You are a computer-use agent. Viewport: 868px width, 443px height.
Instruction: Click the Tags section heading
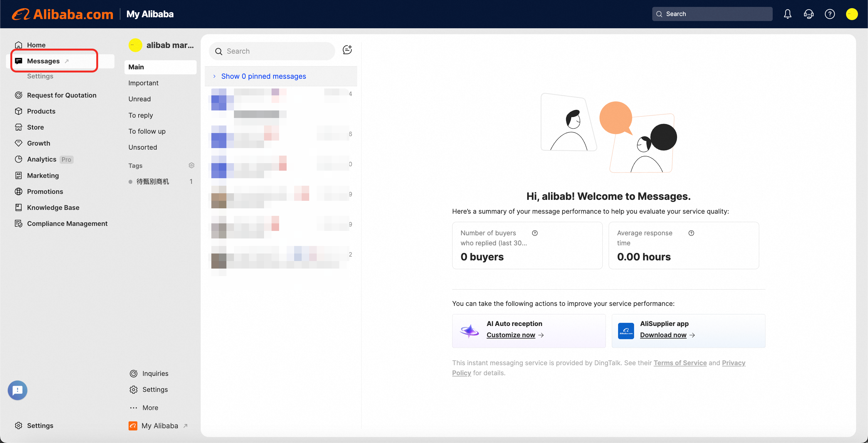pyautogui.click(x=135, y=166)
